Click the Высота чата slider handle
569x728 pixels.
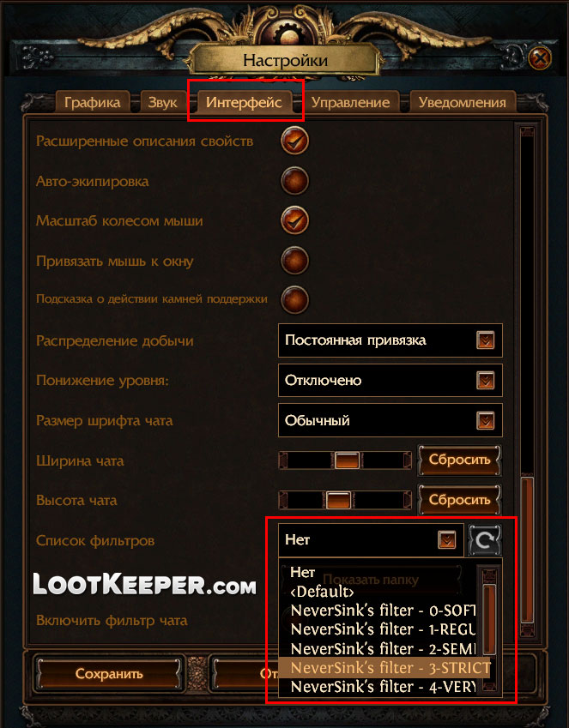tap(338, 501)
